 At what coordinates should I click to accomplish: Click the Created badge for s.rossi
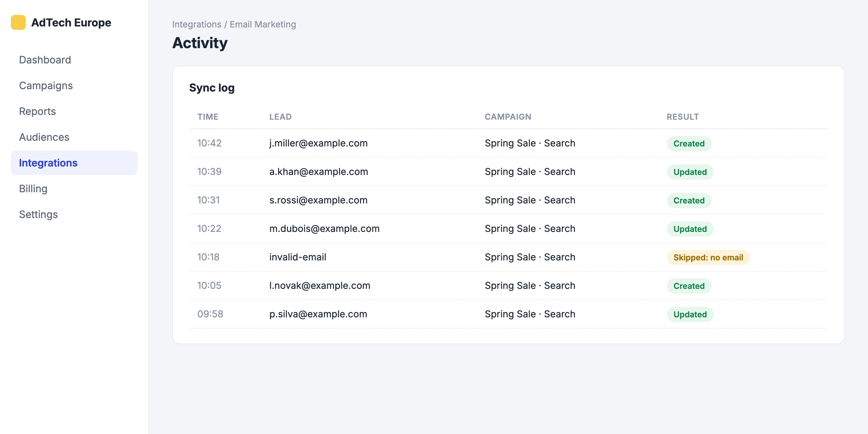click(689, 200)
